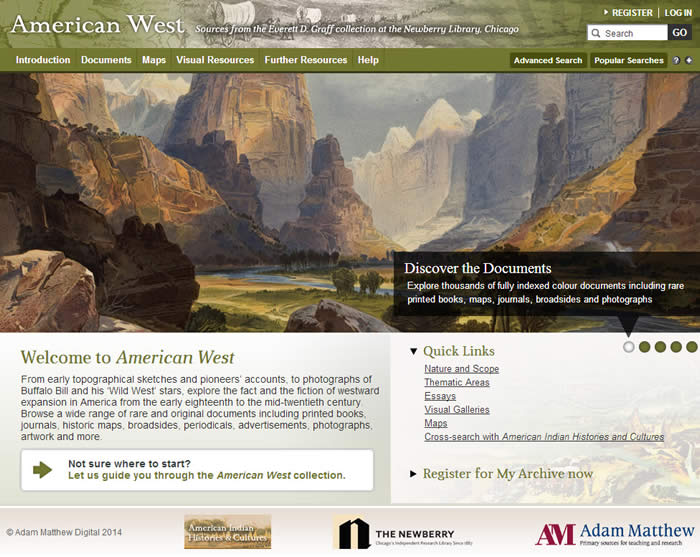Open the Nature and Scope link

point(462,369)
